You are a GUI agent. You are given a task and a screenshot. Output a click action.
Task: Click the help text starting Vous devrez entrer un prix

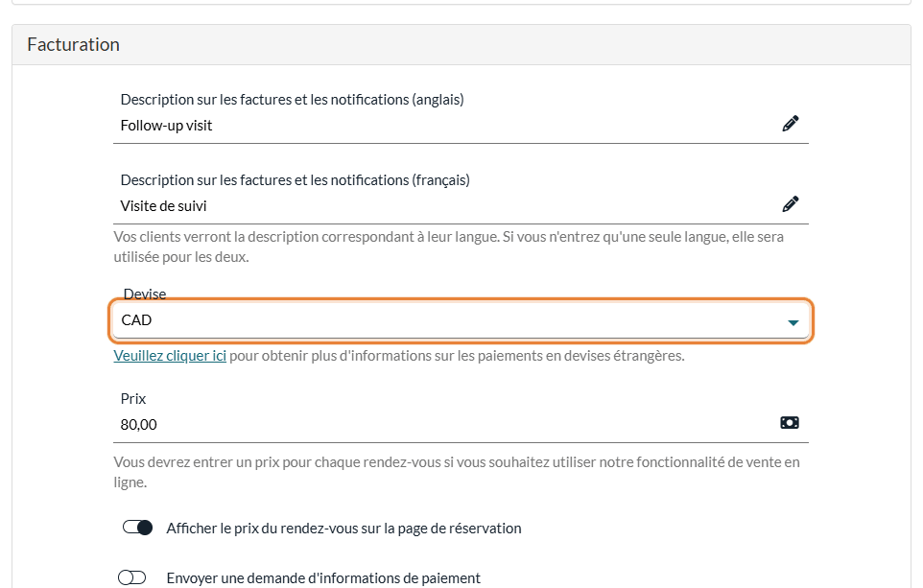pos(457,472)
